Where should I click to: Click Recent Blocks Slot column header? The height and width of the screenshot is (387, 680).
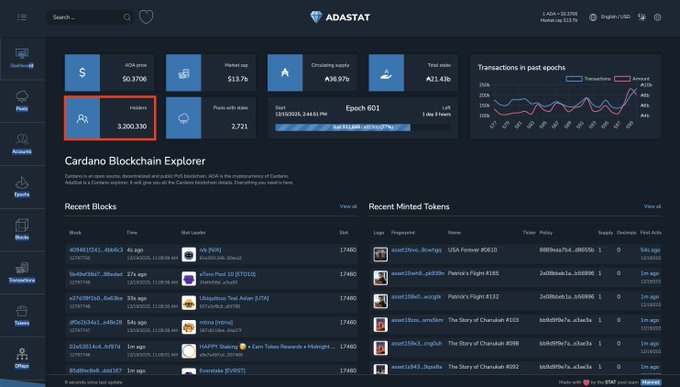[x=343, y=233]
